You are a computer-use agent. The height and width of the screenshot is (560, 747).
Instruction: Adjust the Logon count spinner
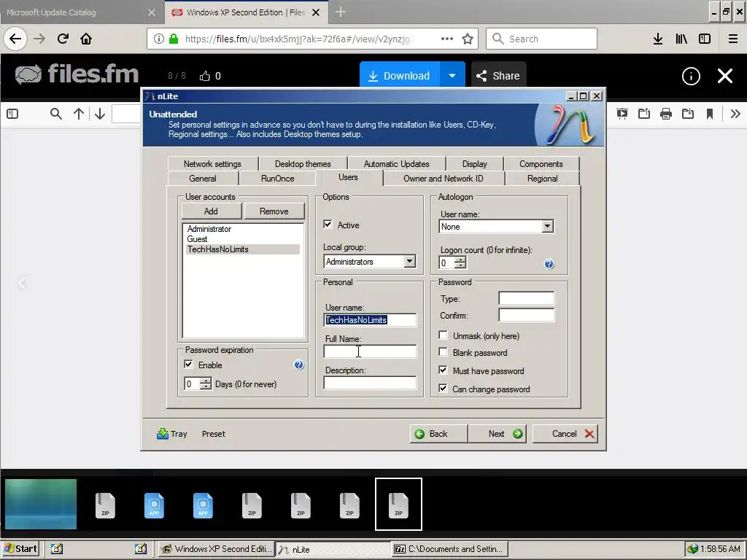460,262
